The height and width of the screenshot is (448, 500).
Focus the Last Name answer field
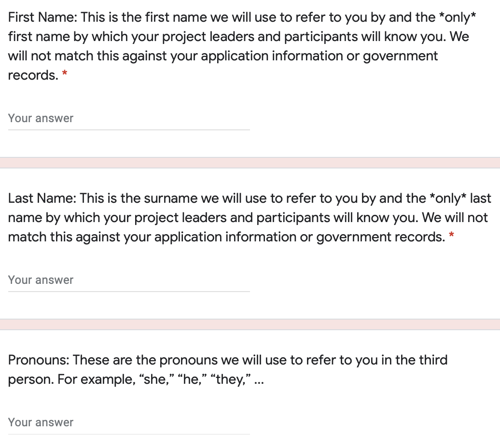pyautogui.click(x=129, y=280)
